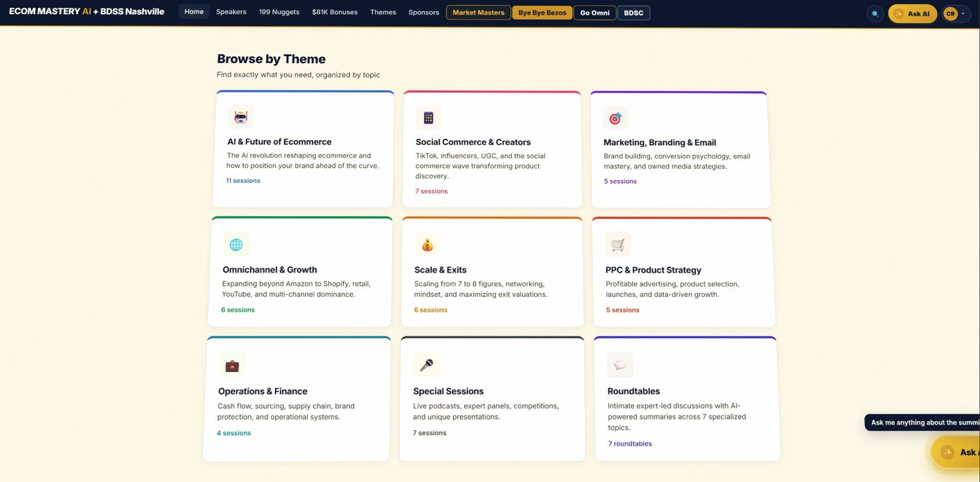The width and height of the screenshot is (980, 482).
Task: Click the phone icon on Social Commerce card
Action: click(x=428, y=118)
